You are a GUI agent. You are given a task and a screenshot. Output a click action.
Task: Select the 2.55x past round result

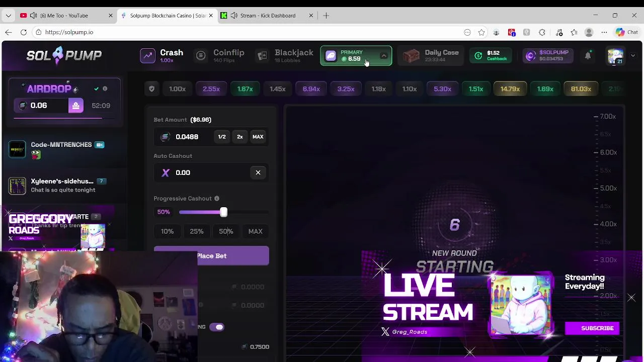click(211, 89)
